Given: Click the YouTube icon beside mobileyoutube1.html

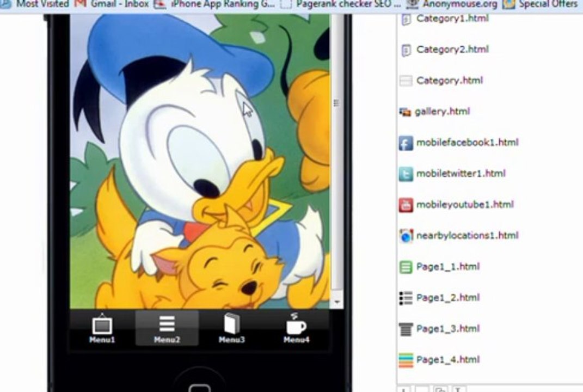Looking at the screenshot, I should 406,205.
